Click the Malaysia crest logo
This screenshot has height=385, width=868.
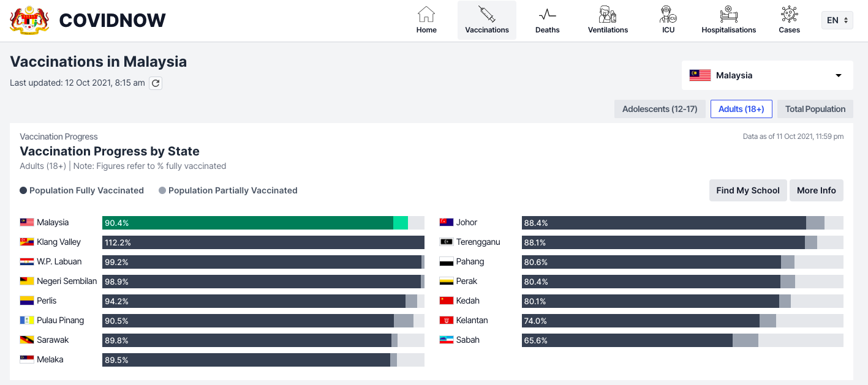point(29,20)
